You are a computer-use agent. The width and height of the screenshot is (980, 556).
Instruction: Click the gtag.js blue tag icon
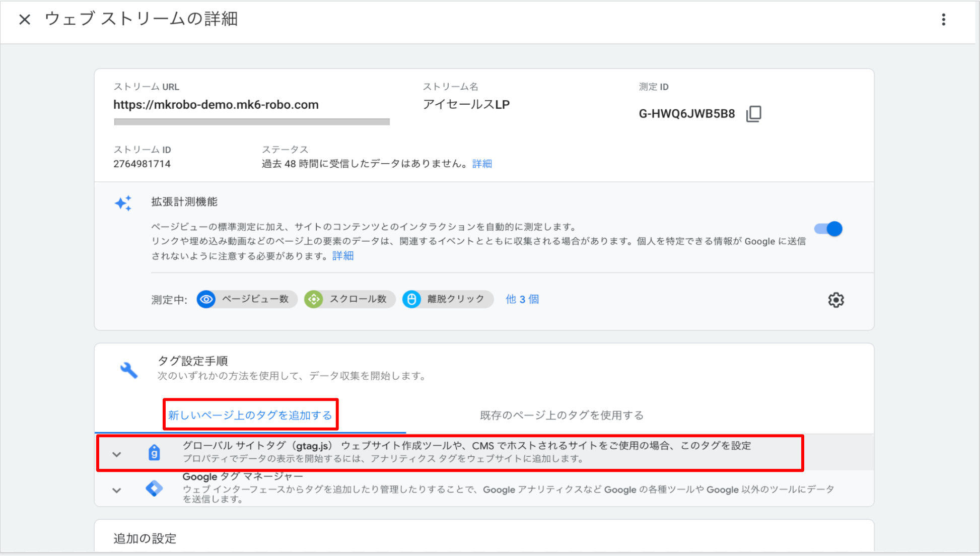tap(154, 453)
